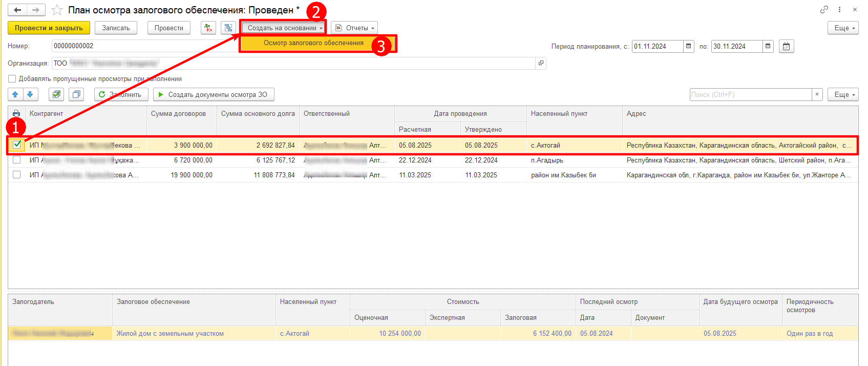Enable Добавлять пропущенные просмотры при заполнении checkbox
Screen dimensions: 868x366
[12, 79]
